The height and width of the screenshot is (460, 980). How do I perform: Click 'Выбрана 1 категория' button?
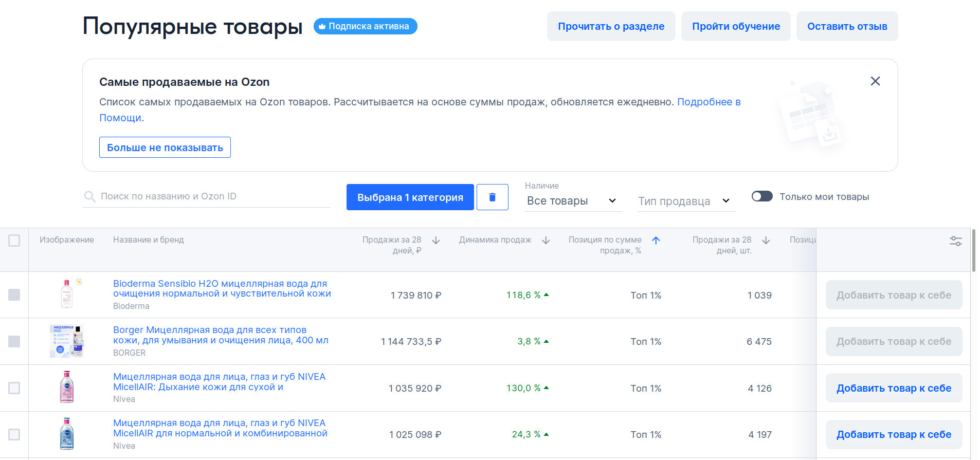(x=410, y=197)
